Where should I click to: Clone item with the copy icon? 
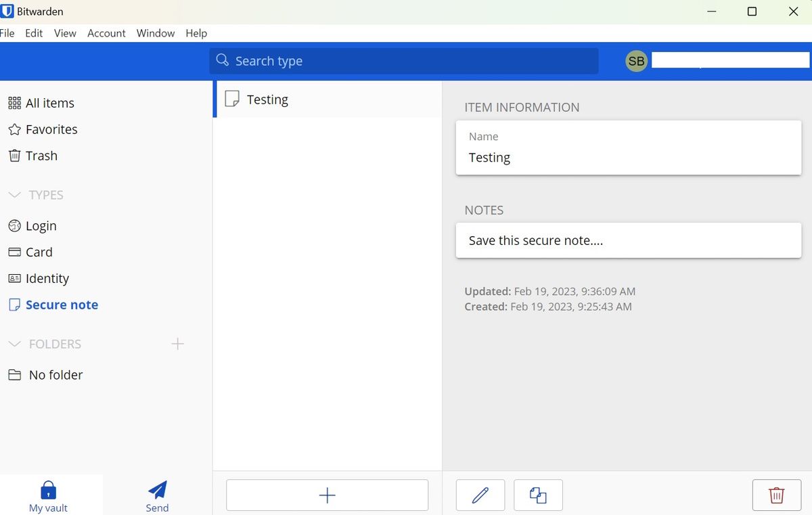pos(538,495)
